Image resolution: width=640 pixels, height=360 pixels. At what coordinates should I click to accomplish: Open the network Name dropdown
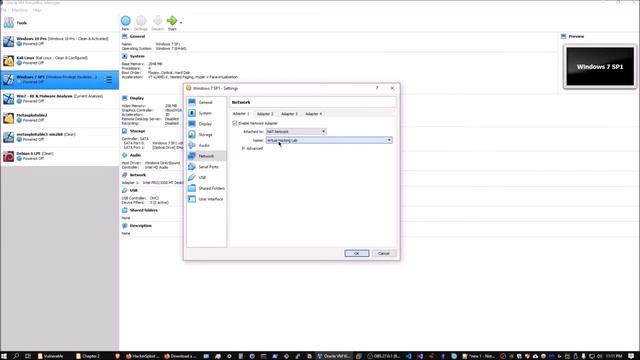click(x=329, y=140)
